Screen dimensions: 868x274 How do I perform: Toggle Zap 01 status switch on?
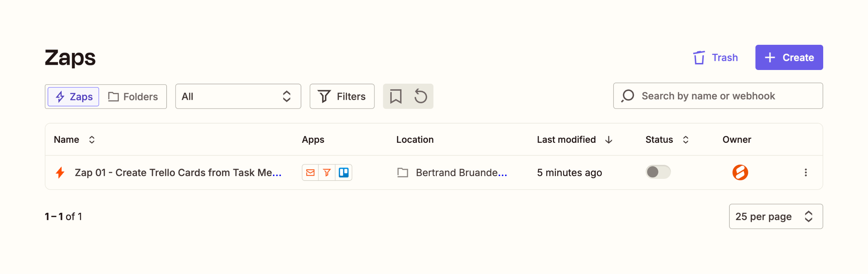tap(658, 172)
